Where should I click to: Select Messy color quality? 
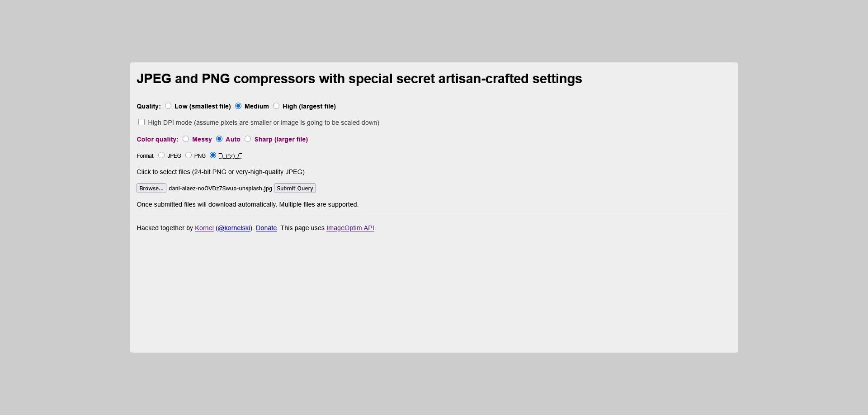point(186,139)
